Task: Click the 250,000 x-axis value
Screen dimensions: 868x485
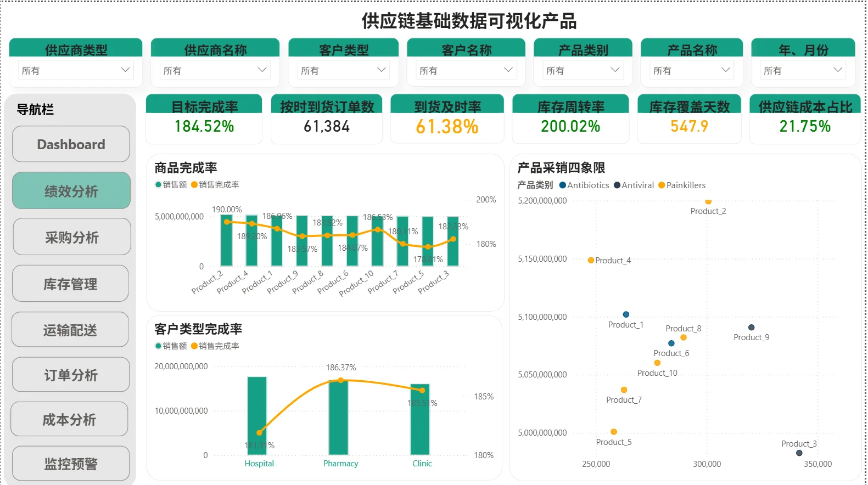Action: [x=596, y=464]
